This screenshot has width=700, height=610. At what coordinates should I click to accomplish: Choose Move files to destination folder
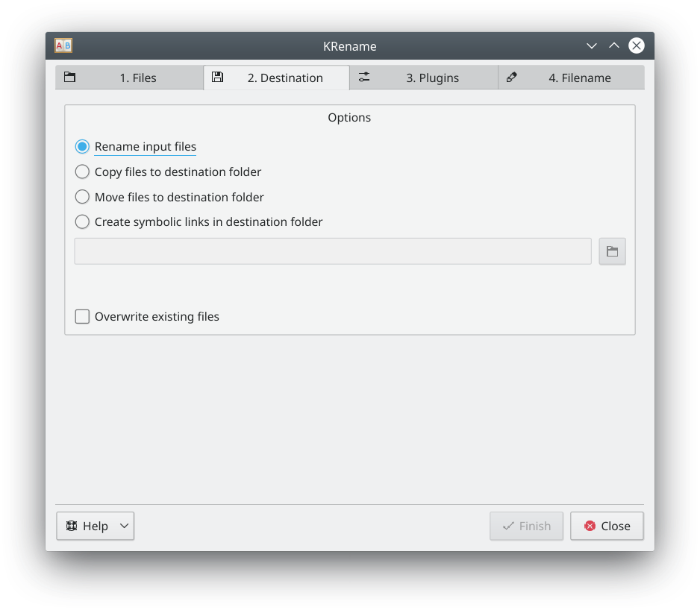(x=169, y=197)
